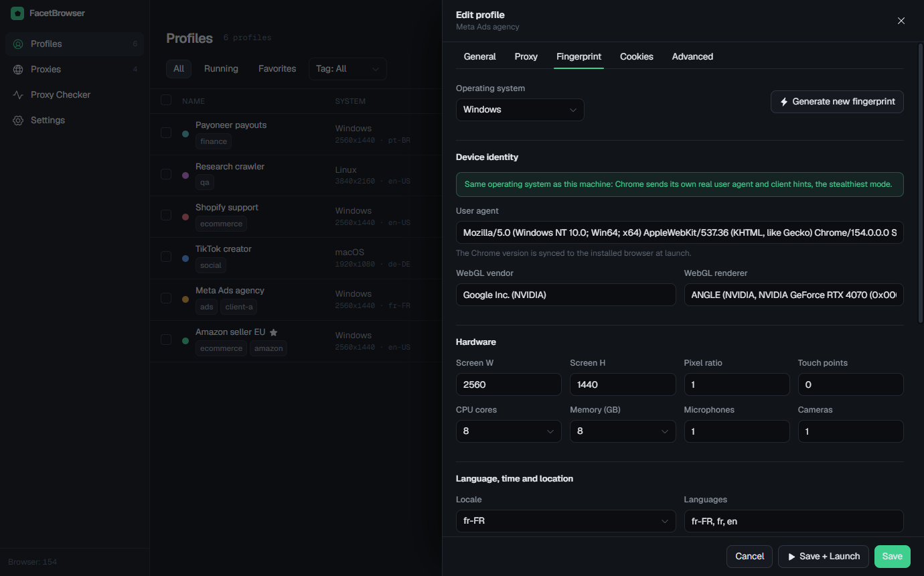Click the Screen W field

coord(509,384)
